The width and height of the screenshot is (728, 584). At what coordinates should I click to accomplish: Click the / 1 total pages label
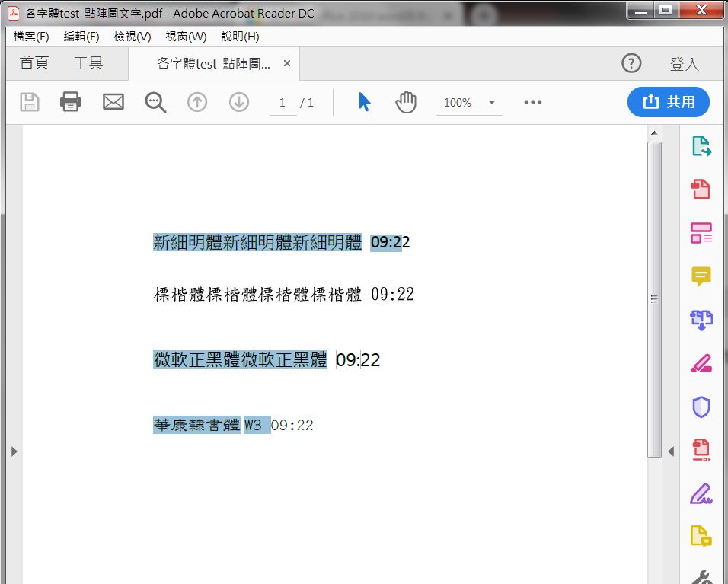point(307,103)
